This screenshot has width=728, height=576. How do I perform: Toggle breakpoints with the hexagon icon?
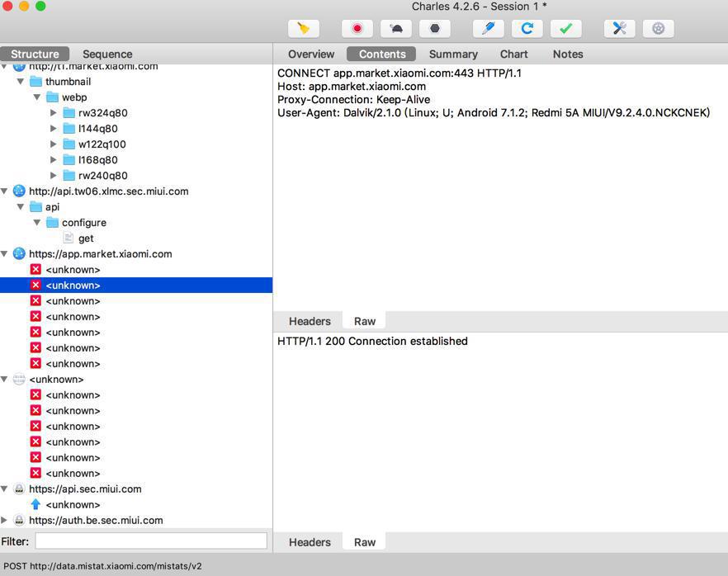point(434,29)
